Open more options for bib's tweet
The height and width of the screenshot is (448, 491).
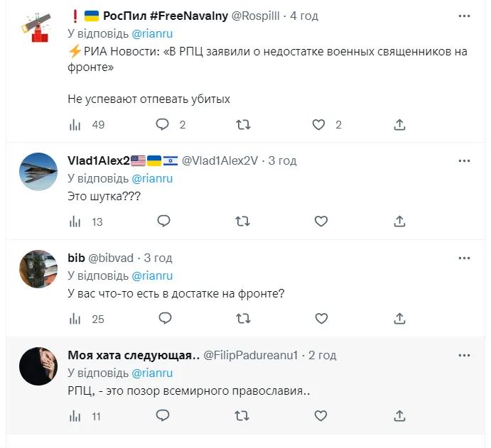pos(465,258)
